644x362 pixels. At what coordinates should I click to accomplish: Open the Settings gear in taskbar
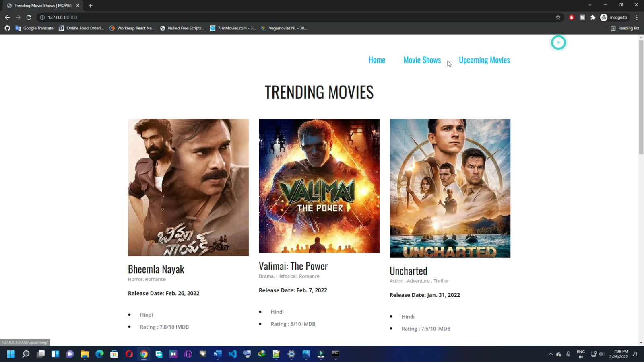(291, 354)
